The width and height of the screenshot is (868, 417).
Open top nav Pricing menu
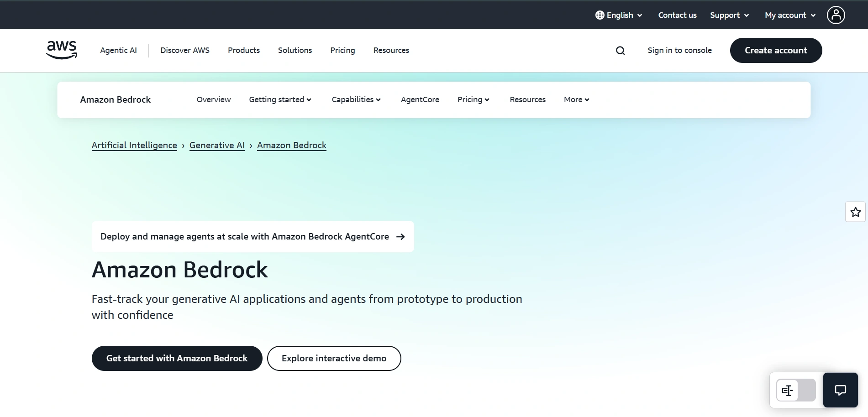pos(342,50)
